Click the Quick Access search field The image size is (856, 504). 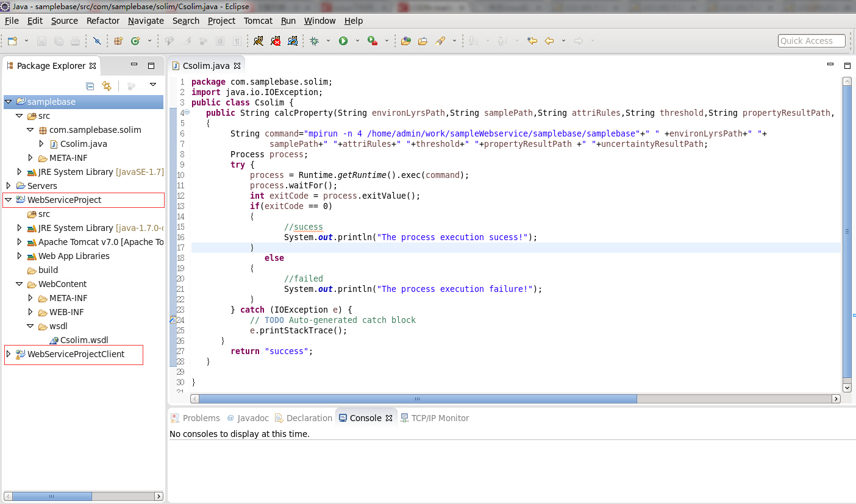(x=811, y=41)
